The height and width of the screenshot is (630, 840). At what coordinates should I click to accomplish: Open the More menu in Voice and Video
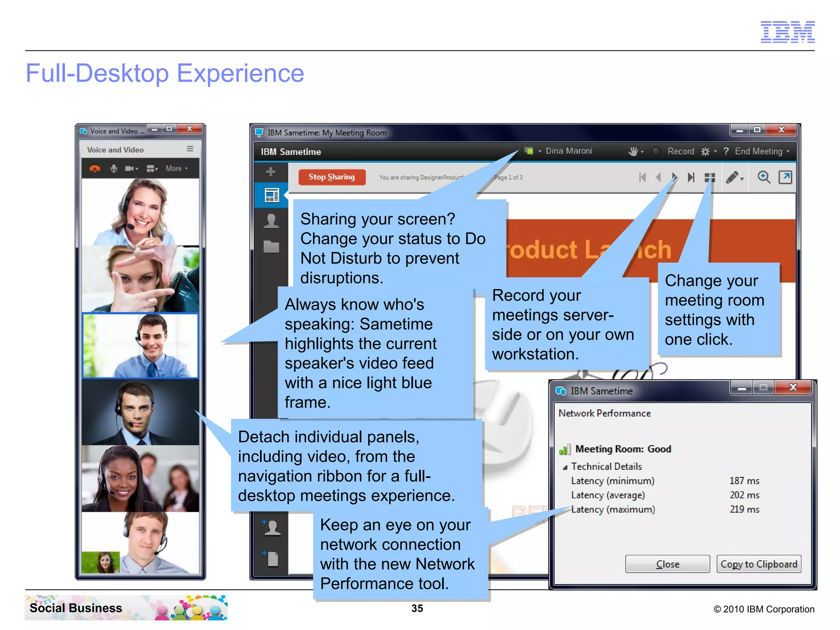point(177,169)
